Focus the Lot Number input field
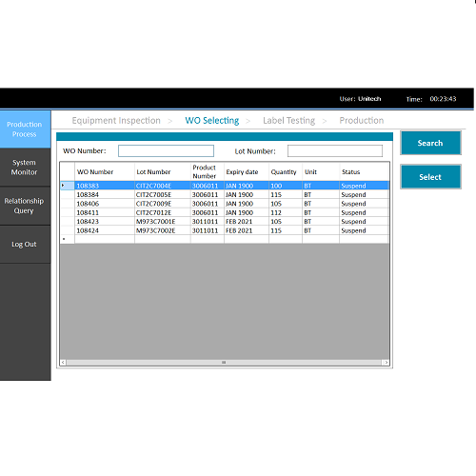 coord(335,150)
